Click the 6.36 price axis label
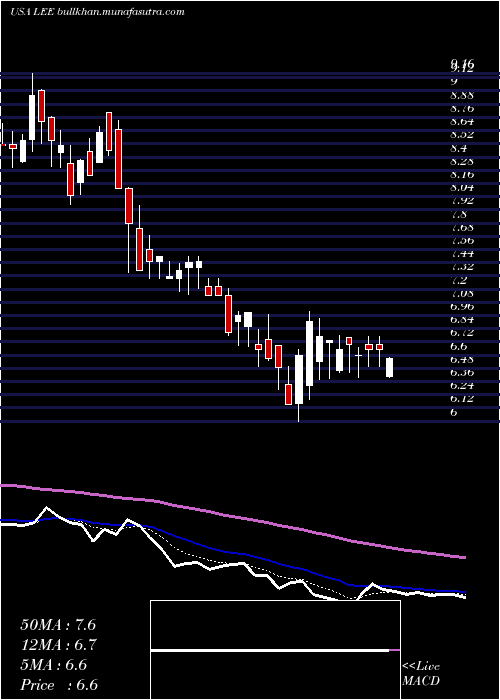This screenshot has width=500, height=700. click(462, 372)
